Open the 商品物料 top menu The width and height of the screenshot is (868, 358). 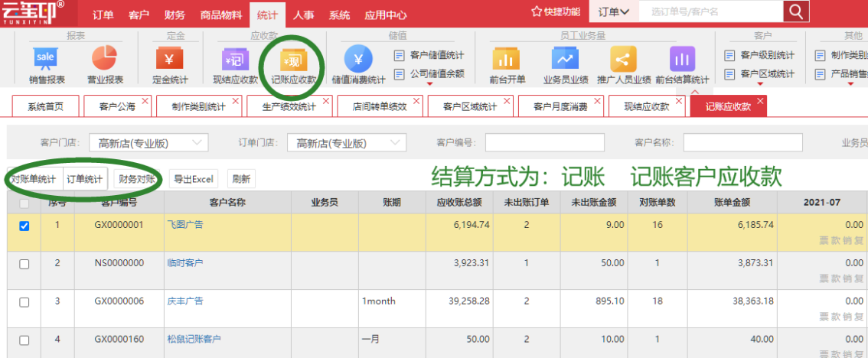click(221, 15)
